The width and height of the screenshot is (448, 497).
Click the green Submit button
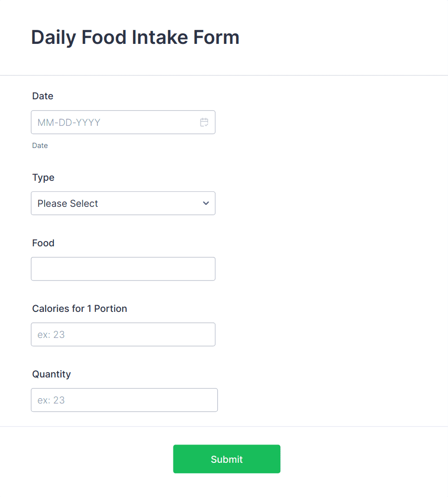[x=226, y=459]
